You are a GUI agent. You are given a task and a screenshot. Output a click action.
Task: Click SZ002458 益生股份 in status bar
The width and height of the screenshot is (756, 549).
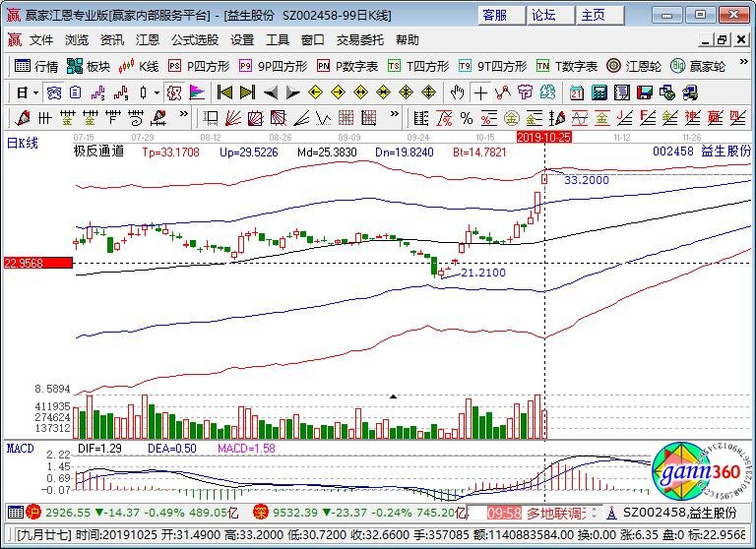pyautogui.click(x=680, y=513)
